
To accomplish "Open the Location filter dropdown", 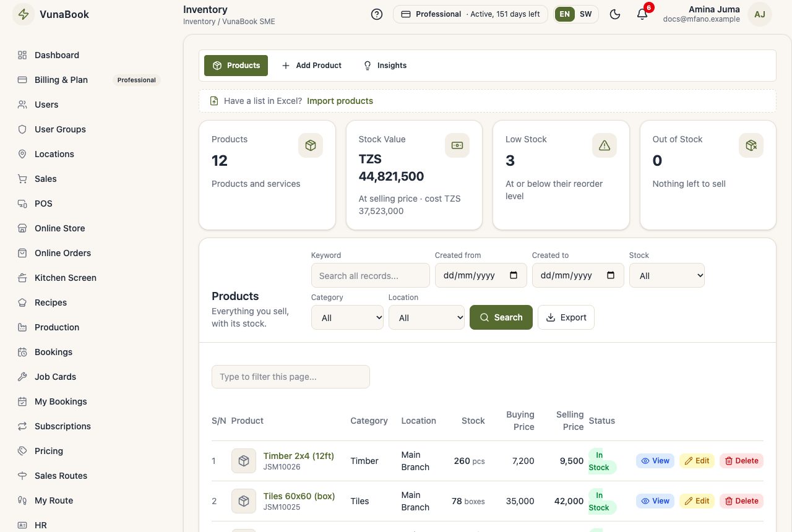I will (x=426, y=317).
